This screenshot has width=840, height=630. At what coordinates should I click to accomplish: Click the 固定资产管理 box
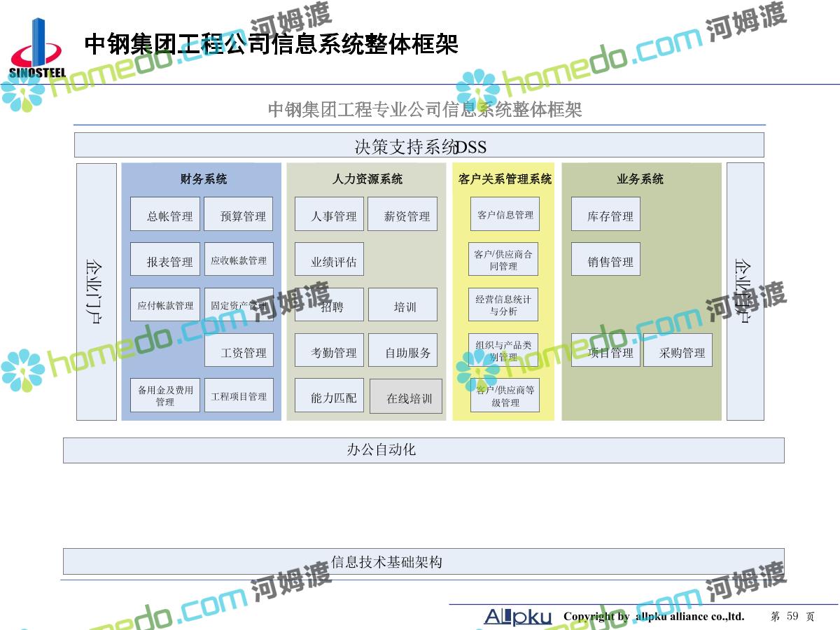pos(239,305)
